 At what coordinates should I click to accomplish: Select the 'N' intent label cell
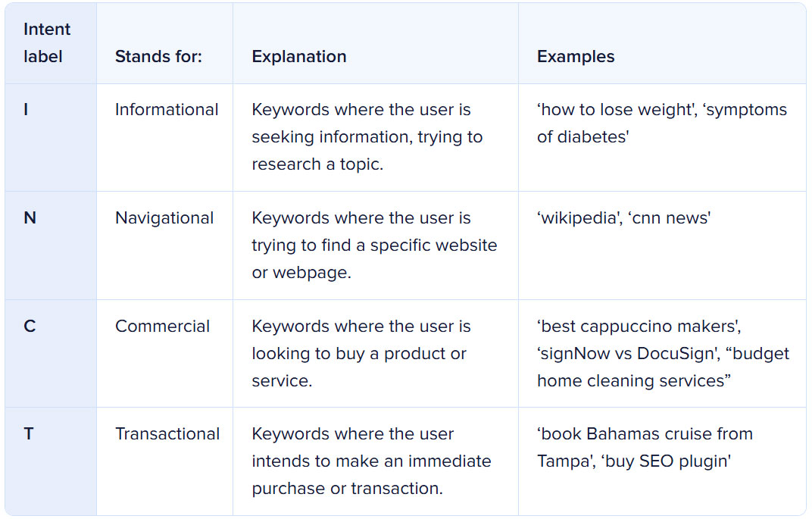coord(51,245)
